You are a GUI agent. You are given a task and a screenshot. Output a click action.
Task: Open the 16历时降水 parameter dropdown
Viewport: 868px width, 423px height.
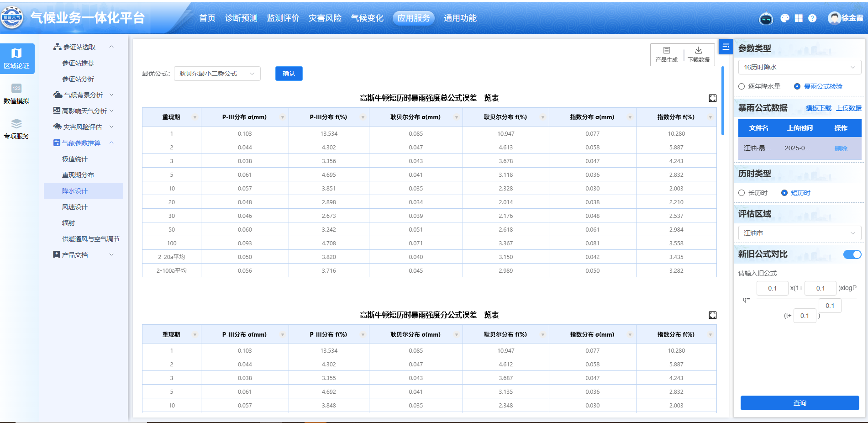799,67
